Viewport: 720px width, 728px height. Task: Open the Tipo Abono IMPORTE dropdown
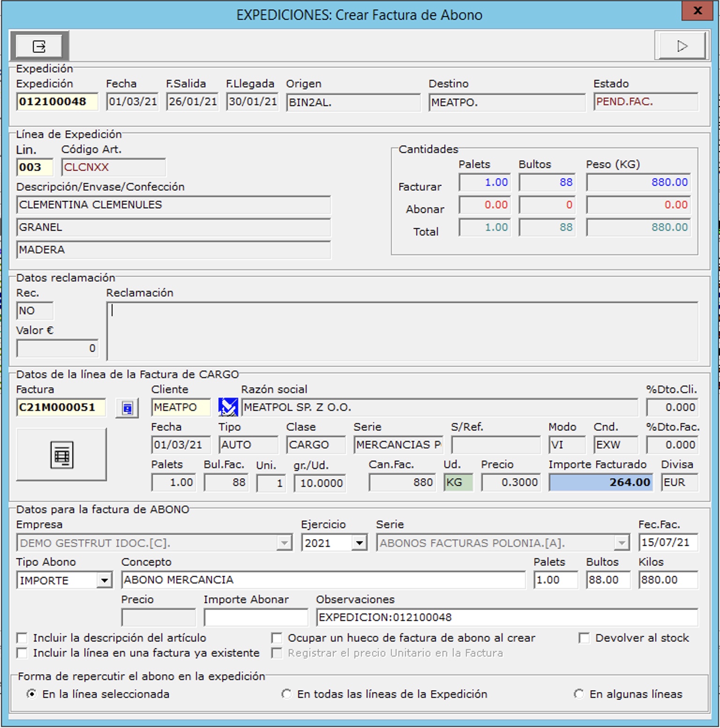tap(105, 581)
